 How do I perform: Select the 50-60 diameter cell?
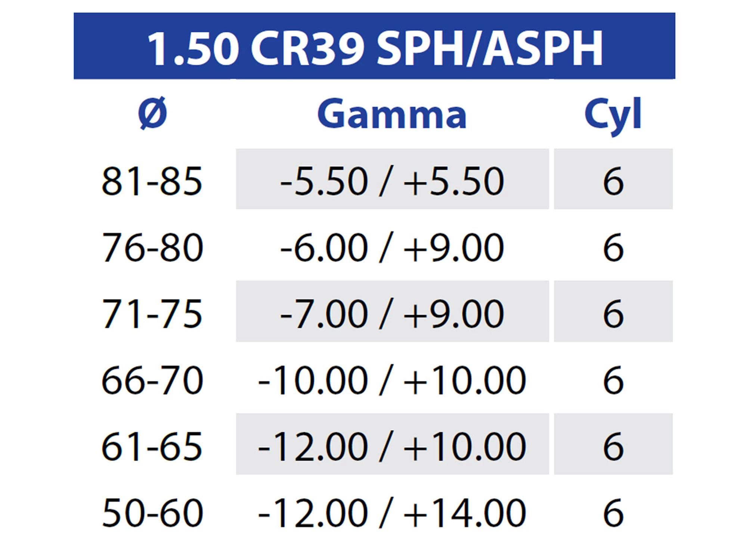coord(152,513)
